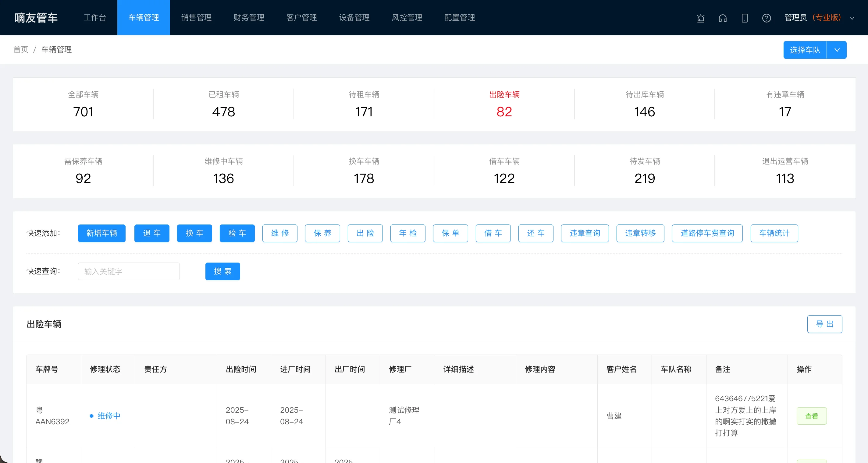The width and height of the screenshot is (868, 463).
Task: Open 设备管理 menu
Action: pyautogui.click(x=354, y=17)
